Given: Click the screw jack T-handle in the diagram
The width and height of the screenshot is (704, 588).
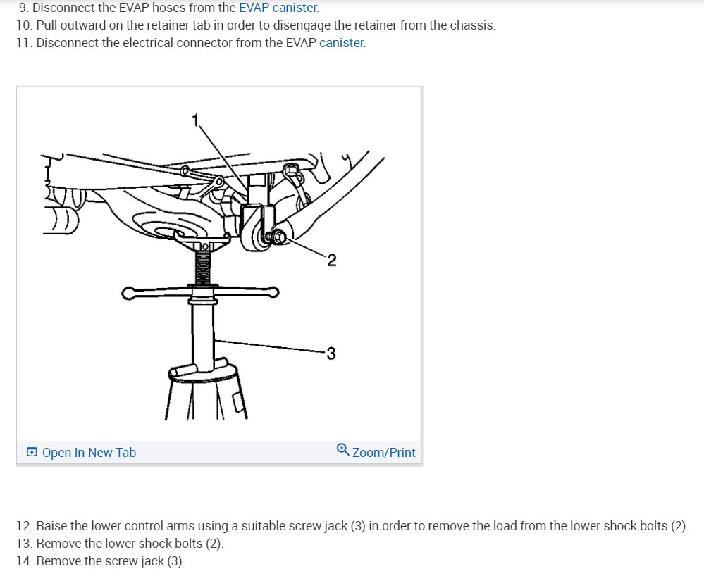Looking at the screenshot, I should pos(200,293).
